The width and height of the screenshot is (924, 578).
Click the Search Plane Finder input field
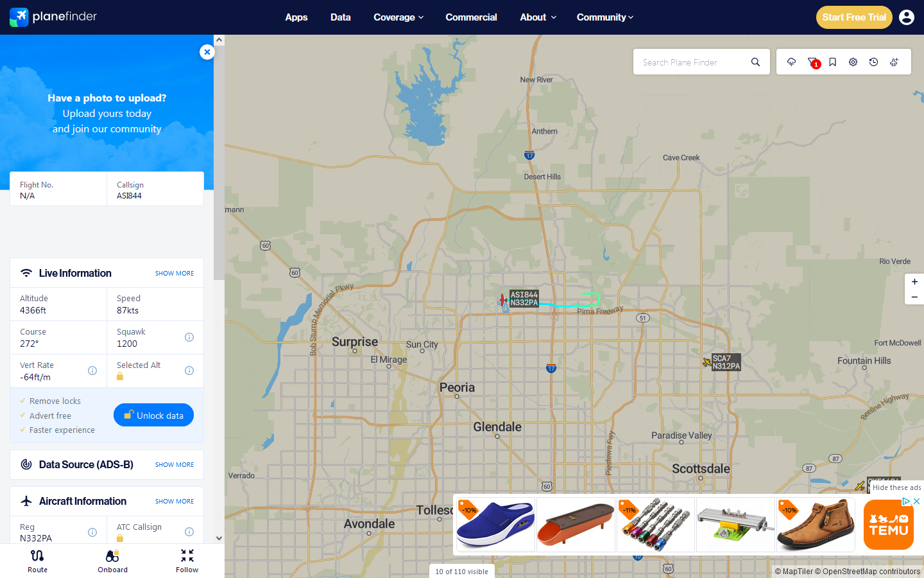pyautogui.click(x=692, y=62)
